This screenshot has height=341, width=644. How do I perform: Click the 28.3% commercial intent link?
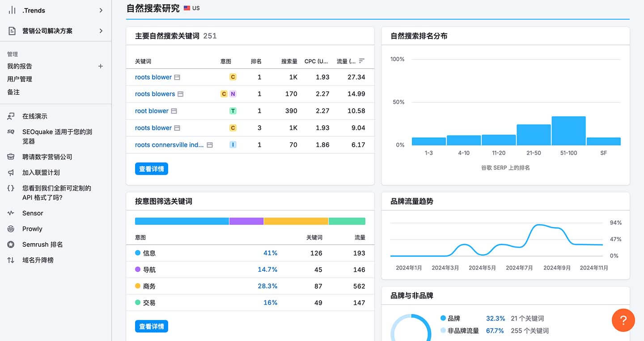point(267,286)
